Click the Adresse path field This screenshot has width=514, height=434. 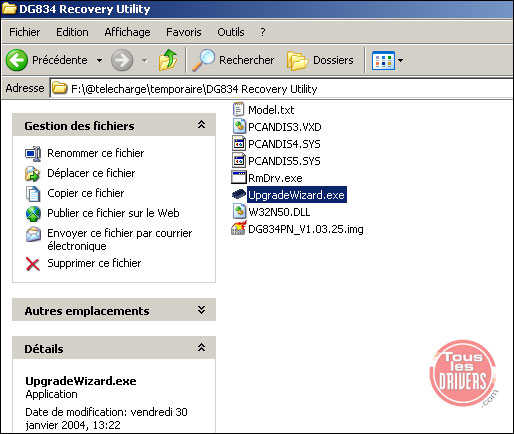pyautogui.click(x=281, y=89)
